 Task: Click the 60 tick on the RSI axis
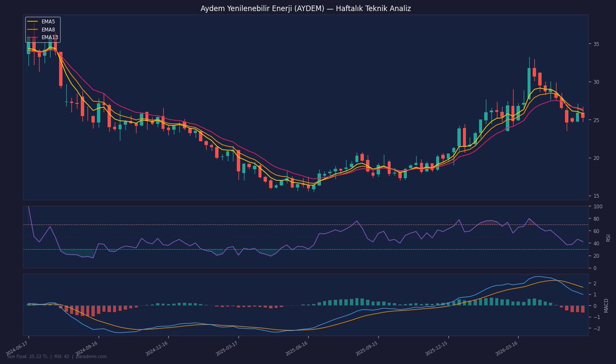pyautogui.click(x=596, y=231)
